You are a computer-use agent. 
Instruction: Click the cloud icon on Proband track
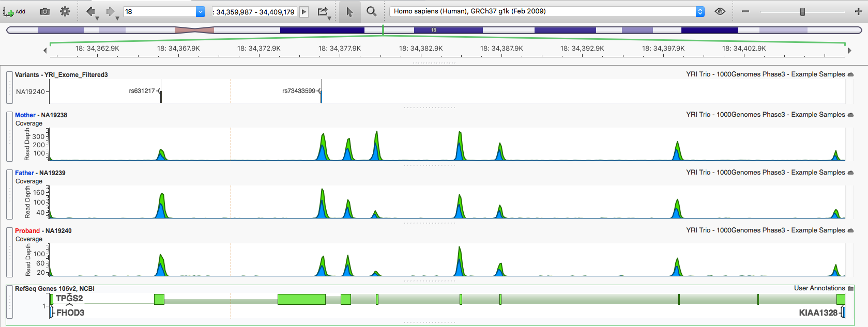[x=850, y=230]
